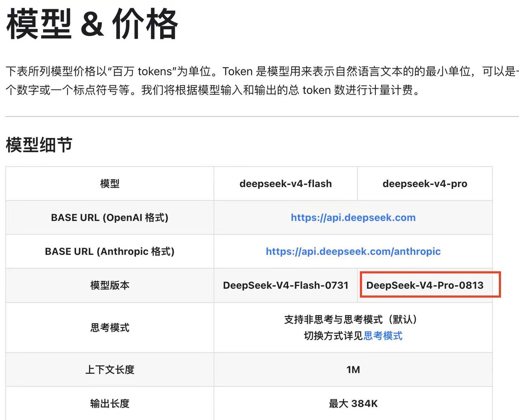Open the https://api.deepseek.com/anthropic link

tap(353, 252)
